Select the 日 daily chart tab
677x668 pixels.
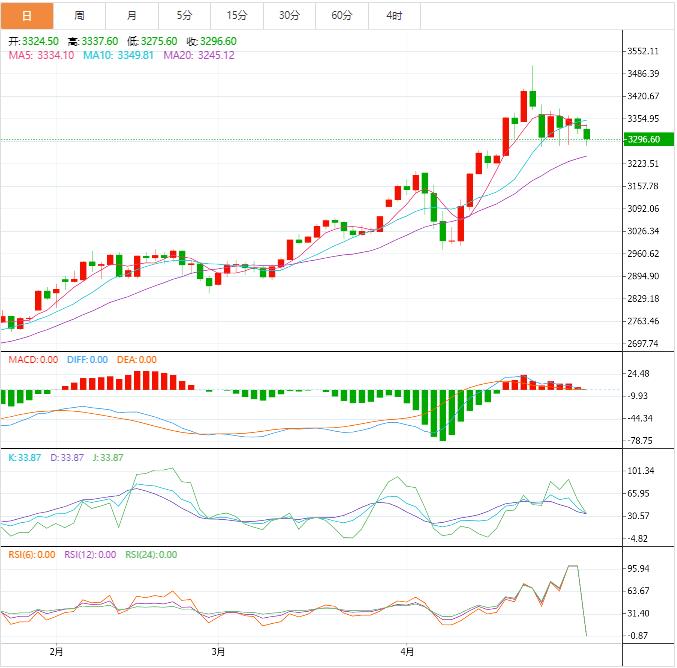26,15
